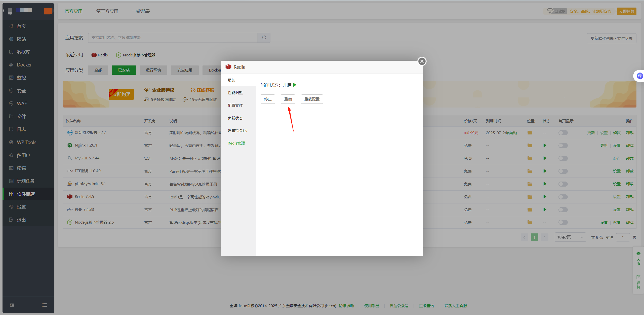Open 论坛求助 footer link
Image resolution: width=644 pixels, height=315 pixels.
point(346,306)
